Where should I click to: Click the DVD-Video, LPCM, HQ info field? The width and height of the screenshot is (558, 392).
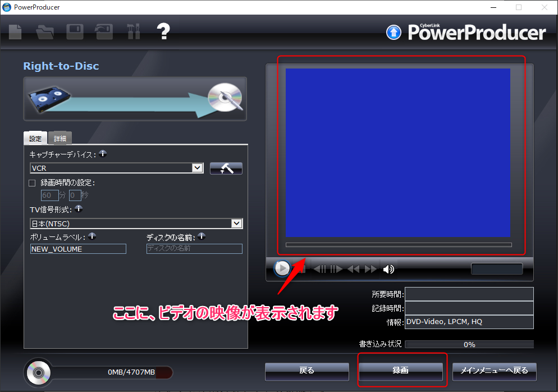[469, 322]
